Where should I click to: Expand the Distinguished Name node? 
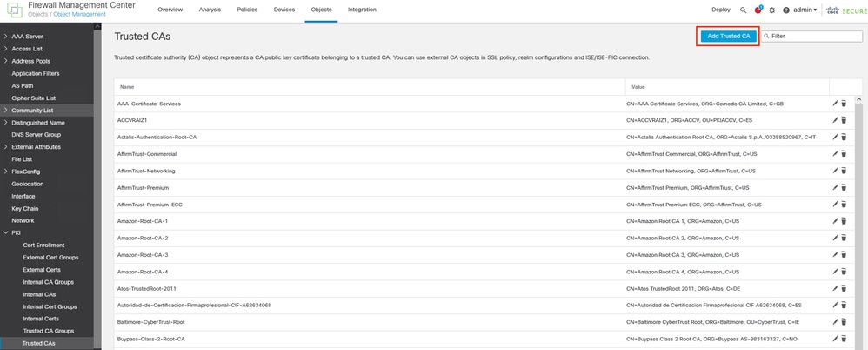click(5, 123)
